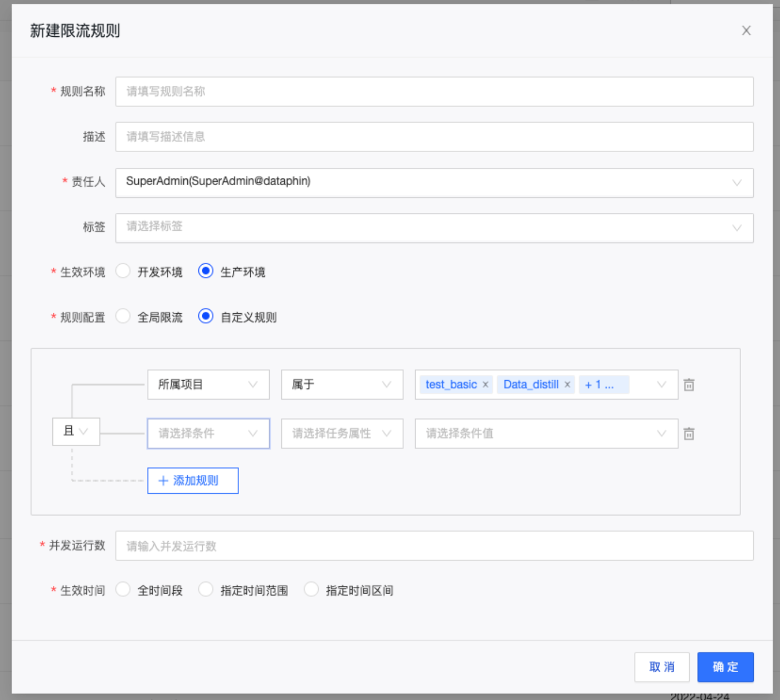Open the 请选择任务属性 dropdown
Viewport: 780px width, 700px height.
[x=342, y=433]
